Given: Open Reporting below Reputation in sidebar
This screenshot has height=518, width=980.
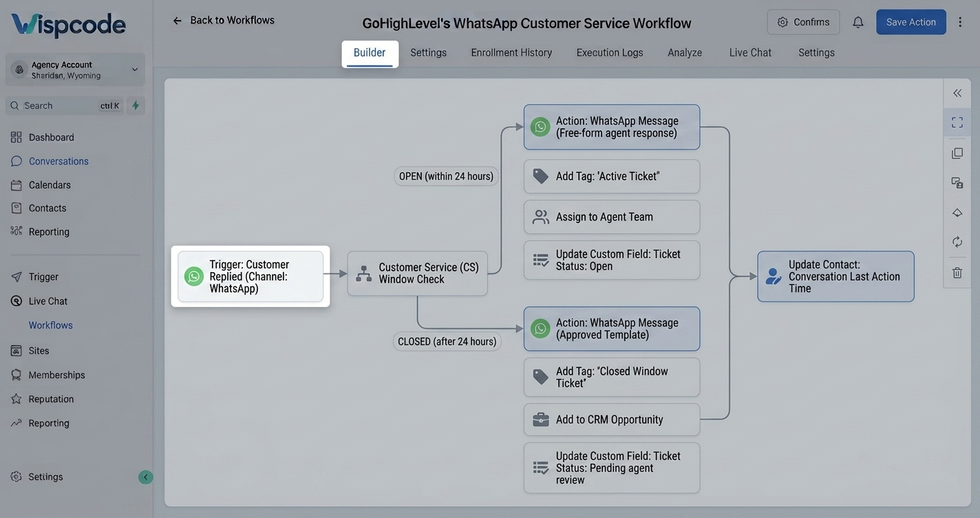Looking at the screenshot, I should pos(49,423).
